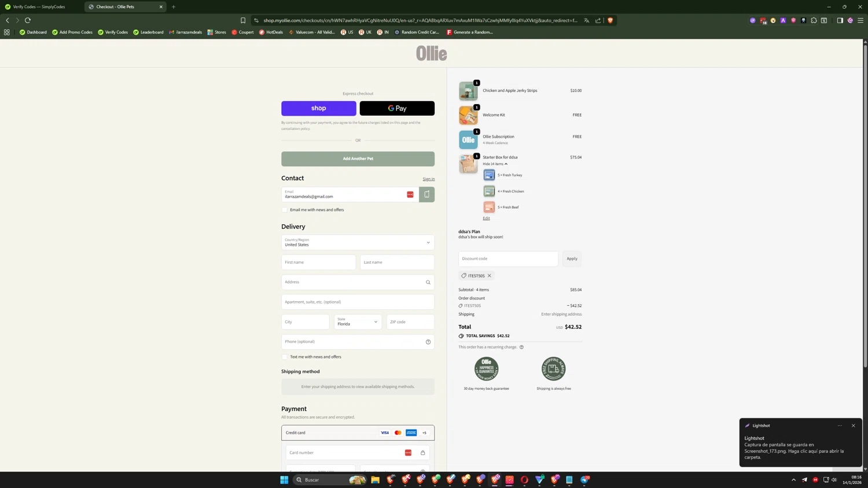Click Fresh Turkey item thumbnail
This screenshot has height=488, width=868.
(489, 175)
